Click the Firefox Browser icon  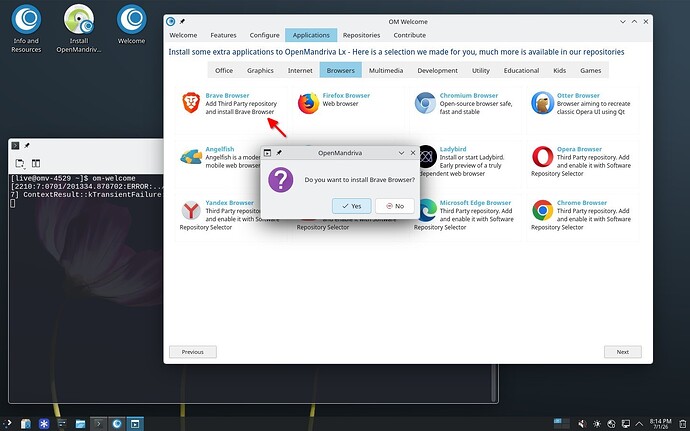[x=308, y=103]
